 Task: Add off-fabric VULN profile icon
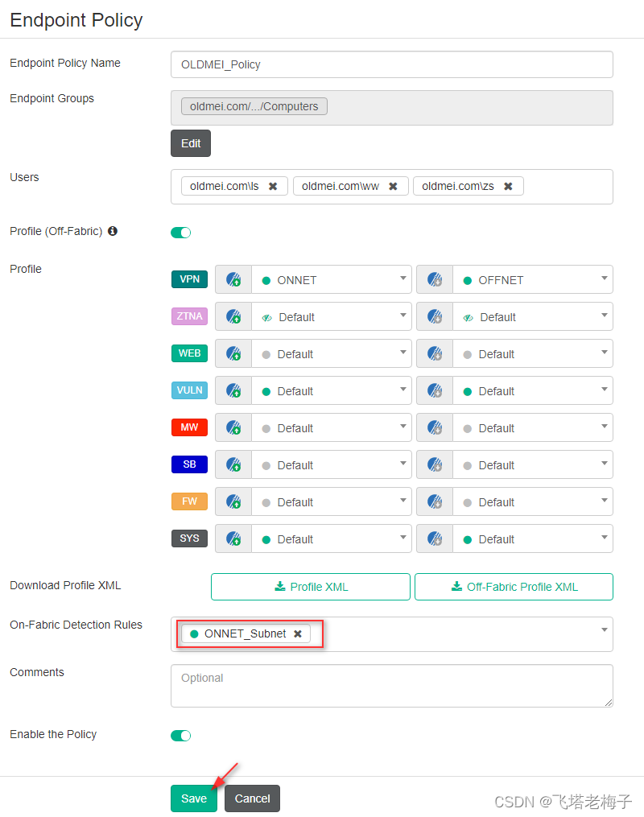pyautogui.click(x=435, y=390)
